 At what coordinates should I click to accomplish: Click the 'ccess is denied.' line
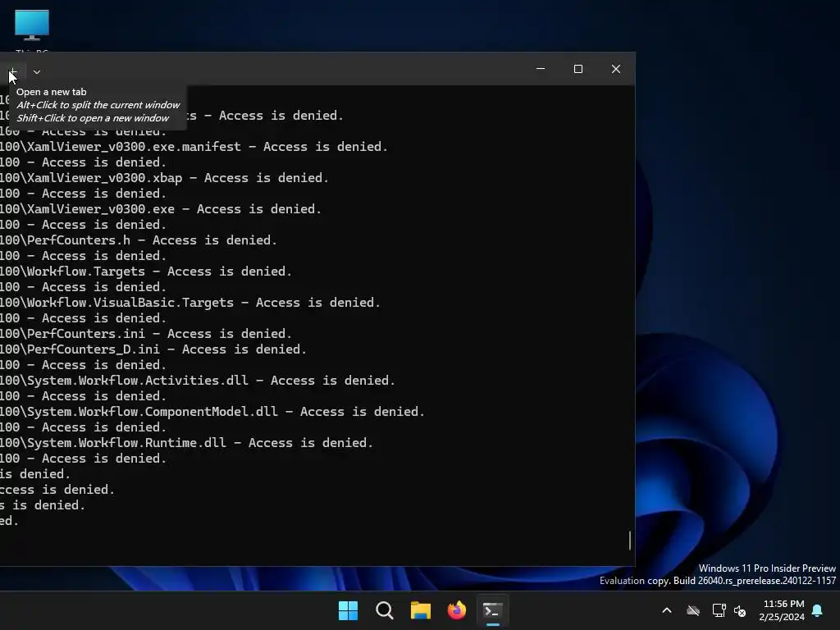57,490
